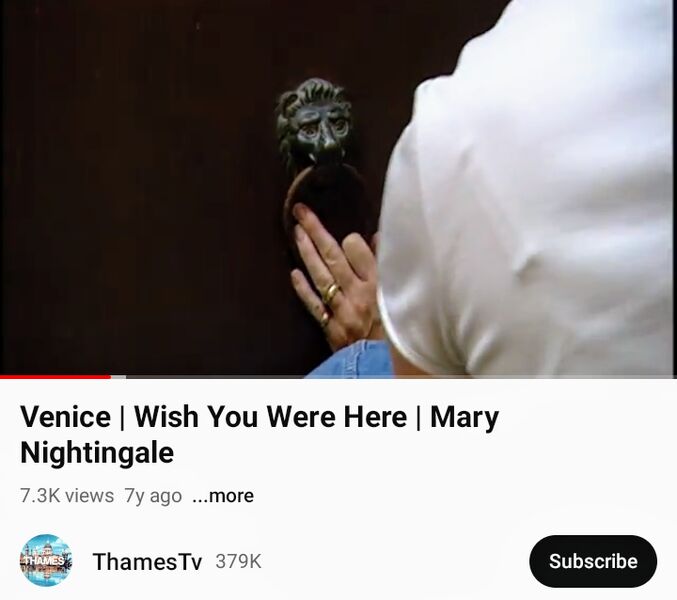Seek within the red played progress bar
This screenshot has width=677, height=600.
tap(55, 377)
